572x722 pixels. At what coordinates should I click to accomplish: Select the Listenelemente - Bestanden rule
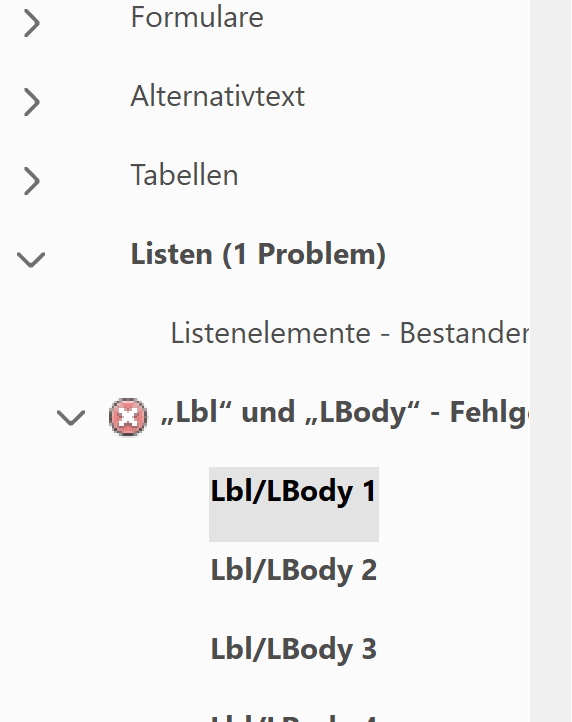(350, 333)
